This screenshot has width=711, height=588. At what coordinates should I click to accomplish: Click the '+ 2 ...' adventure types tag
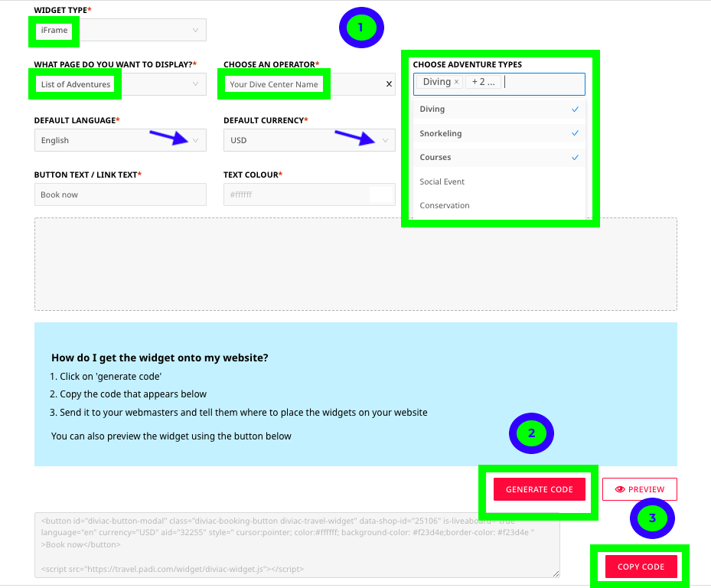[483, 82]
